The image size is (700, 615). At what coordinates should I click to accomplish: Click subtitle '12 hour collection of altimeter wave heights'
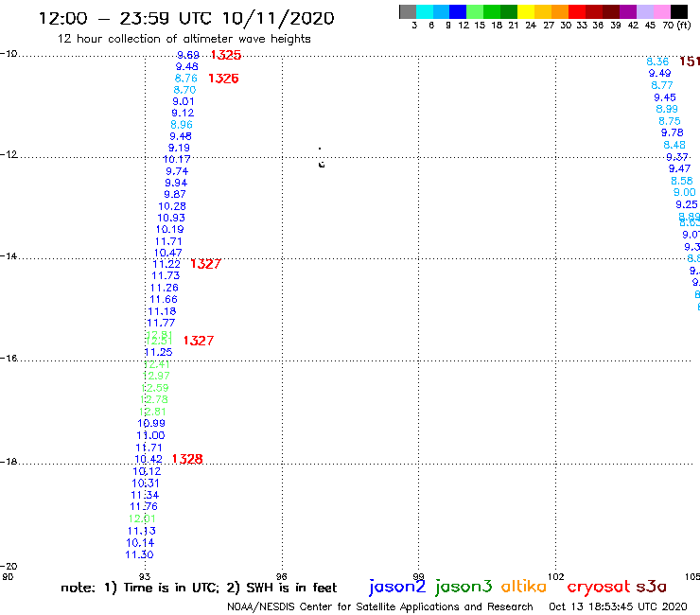[184, 39]
